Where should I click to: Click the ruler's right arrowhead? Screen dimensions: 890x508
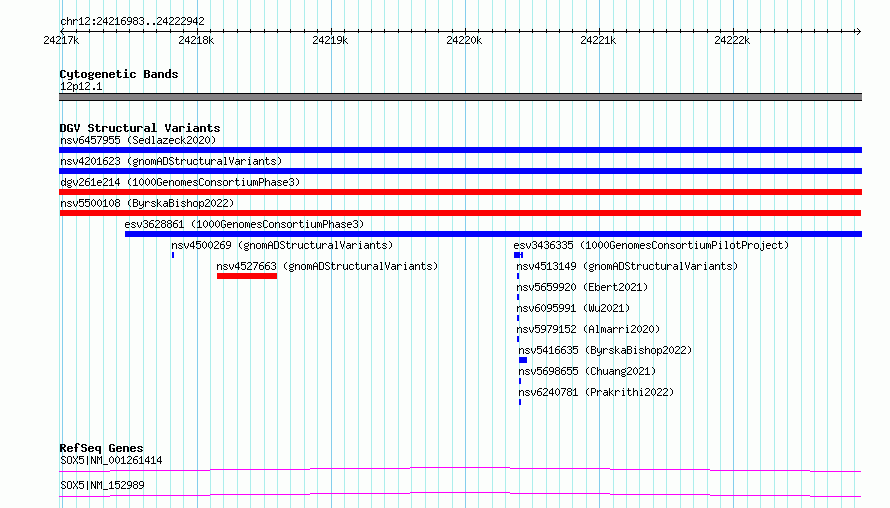coord(859,31)
